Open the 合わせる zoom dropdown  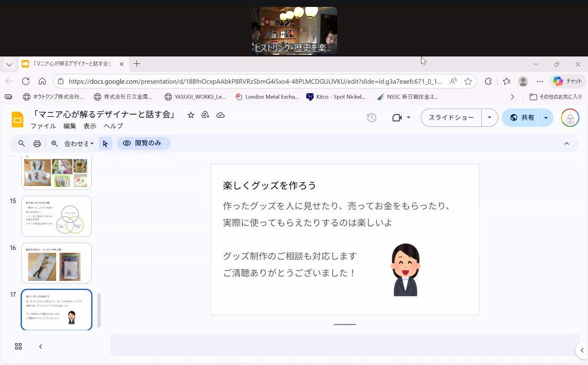[x=79, y=143]
